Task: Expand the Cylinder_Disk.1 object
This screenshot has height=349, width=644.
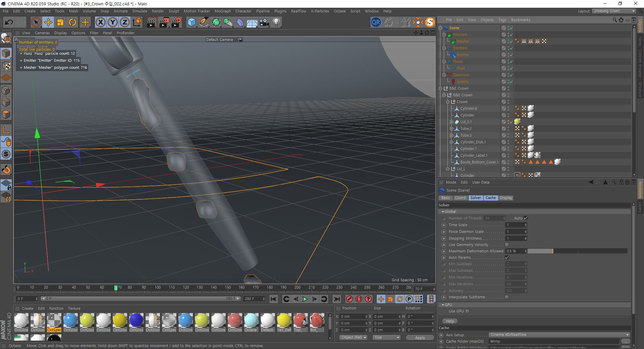Action: coord(451,142)
